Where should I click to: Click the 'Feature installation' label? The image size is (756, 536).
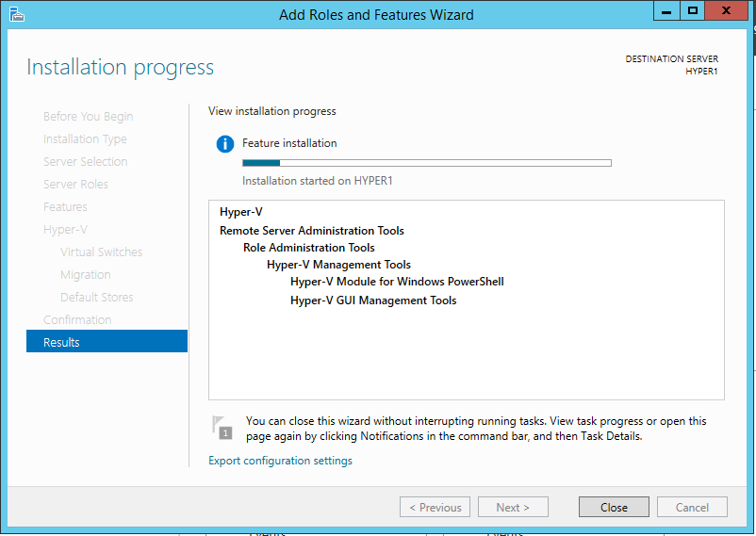pyautogui.click(x=289, y=143)
